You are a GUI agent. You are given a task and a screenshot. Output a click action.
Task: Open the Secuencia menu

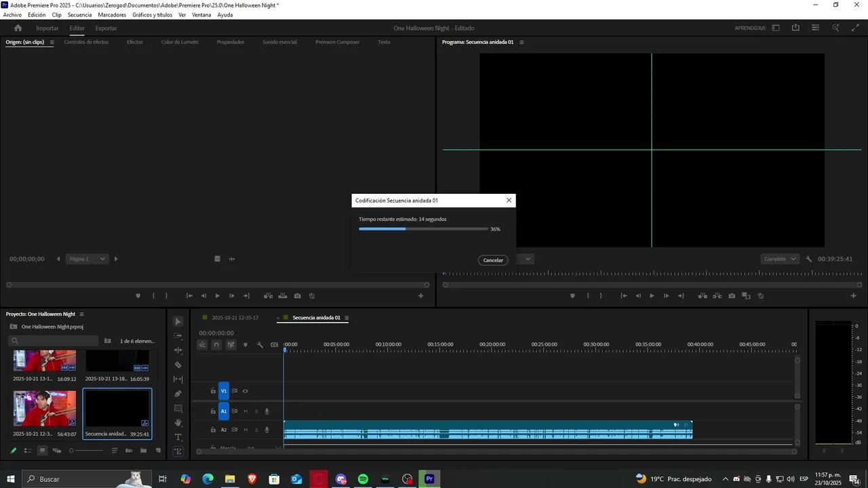point(79,15)
